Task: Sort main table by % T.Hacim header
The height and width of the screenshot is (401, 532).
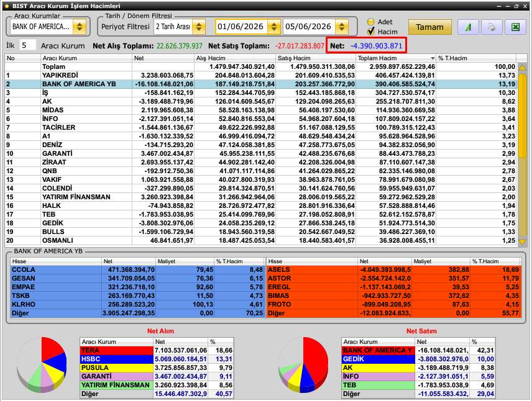Action: (x=476, y=58)
